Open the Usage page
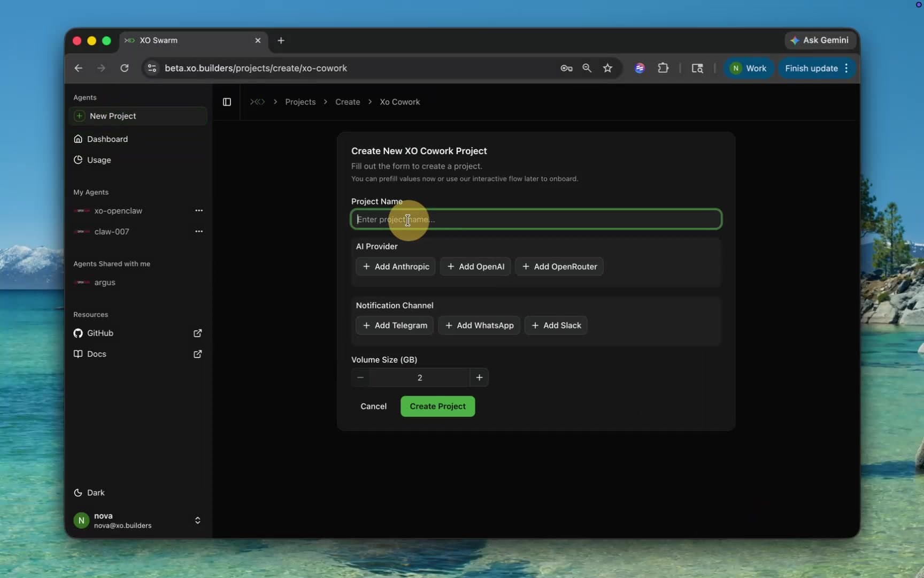924x578 pixels. click(x=138, y=160)
